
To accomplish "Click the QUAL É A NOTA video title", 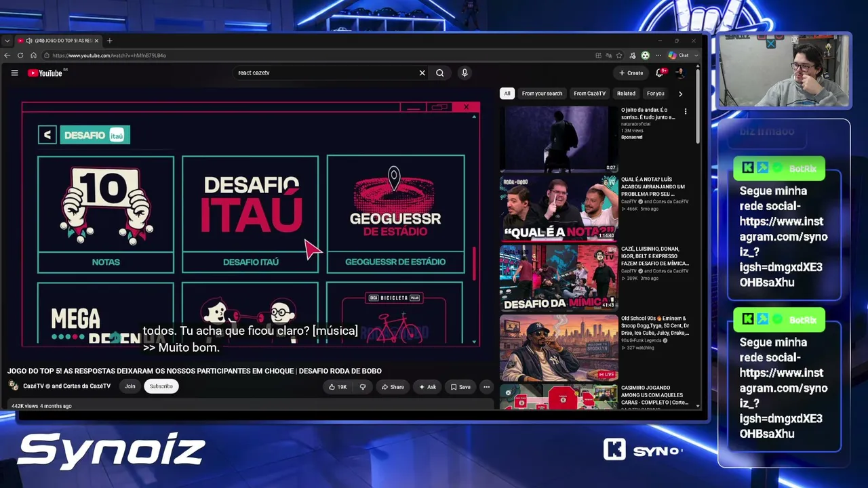I will tap(654, 187).
